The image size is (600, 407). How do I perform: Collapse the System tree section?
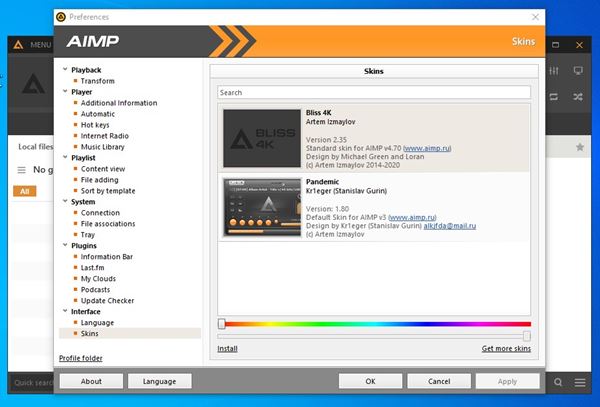pos(65,201)
